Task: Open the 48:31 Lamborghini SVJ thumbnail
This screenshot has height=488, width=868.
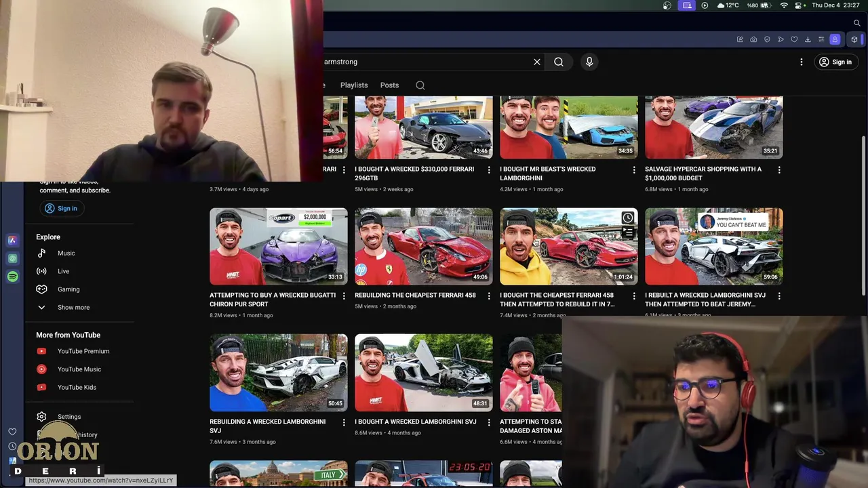Action: 424,373
